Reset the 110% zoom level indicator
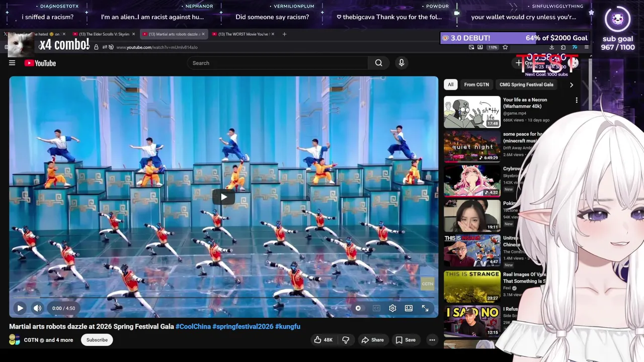 click(493, 47)
